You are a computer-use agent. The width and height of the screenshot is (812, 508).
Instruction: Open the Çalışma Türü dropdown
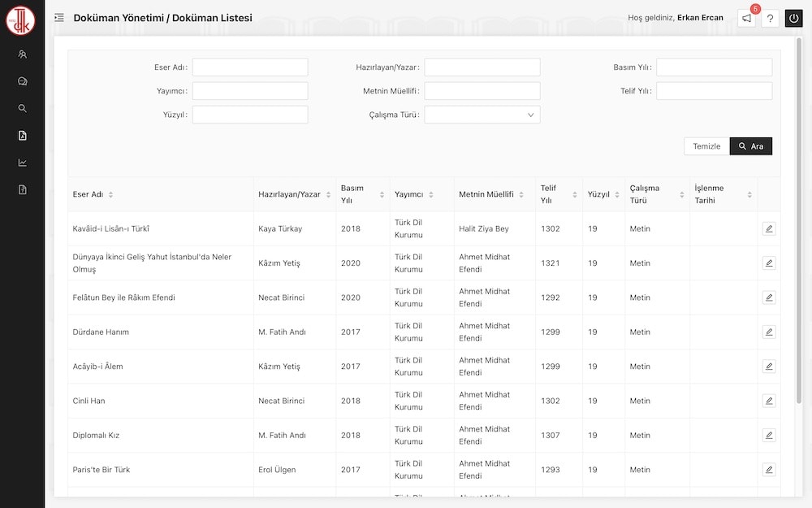point(482,115)
